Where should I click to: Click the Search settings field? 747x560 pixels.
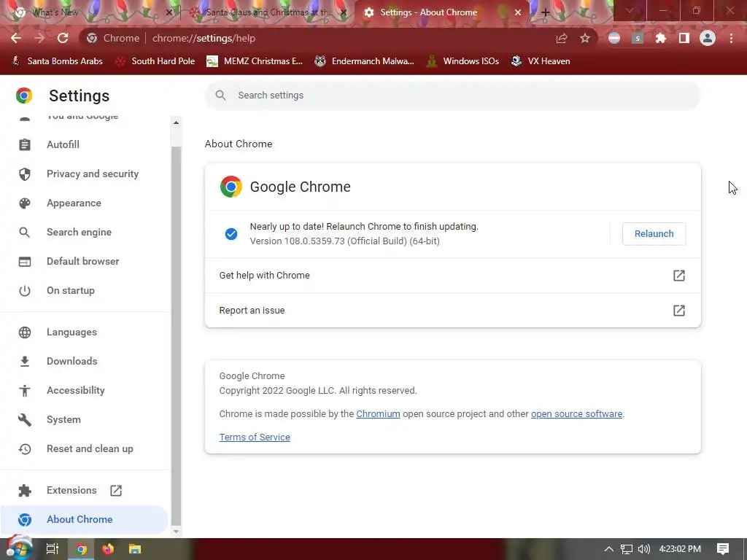point(452,96)
